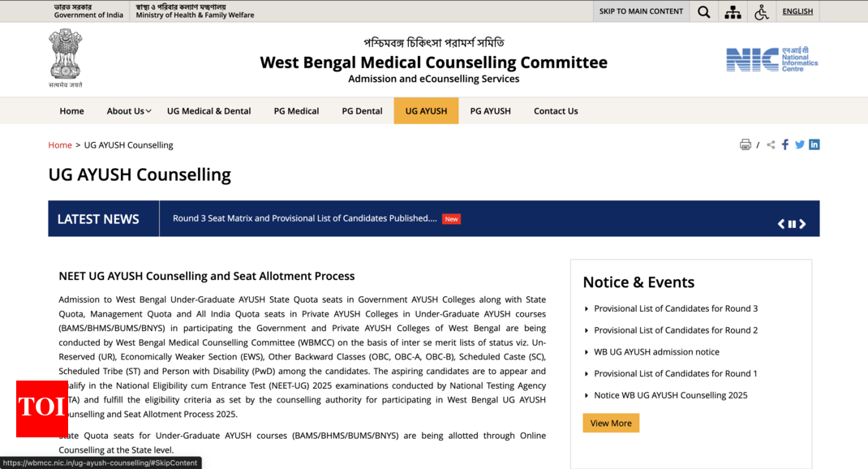This screenshot has width=868, height=469.
Task: Open Provisional List of Candidates for Round 3
Action: click(676, 308)
